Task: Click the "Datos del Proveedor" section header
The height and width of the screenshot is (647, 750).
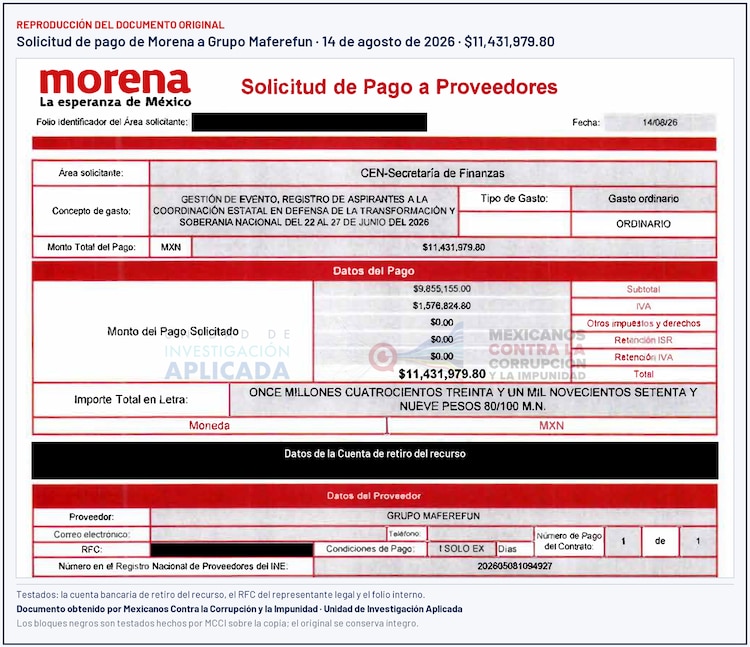Action: pos(375,496)
